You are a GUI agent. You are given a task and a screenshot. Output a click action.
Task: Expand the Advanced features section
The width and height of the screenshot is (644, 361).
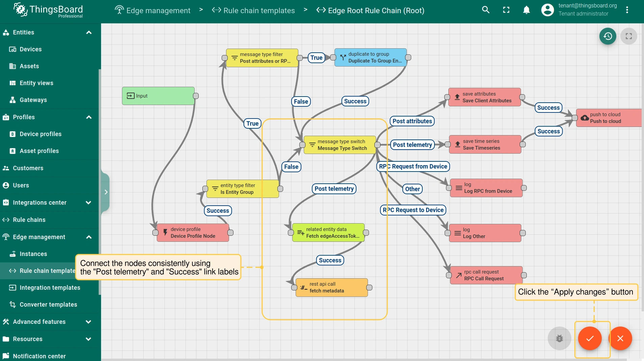pos(89,322)
